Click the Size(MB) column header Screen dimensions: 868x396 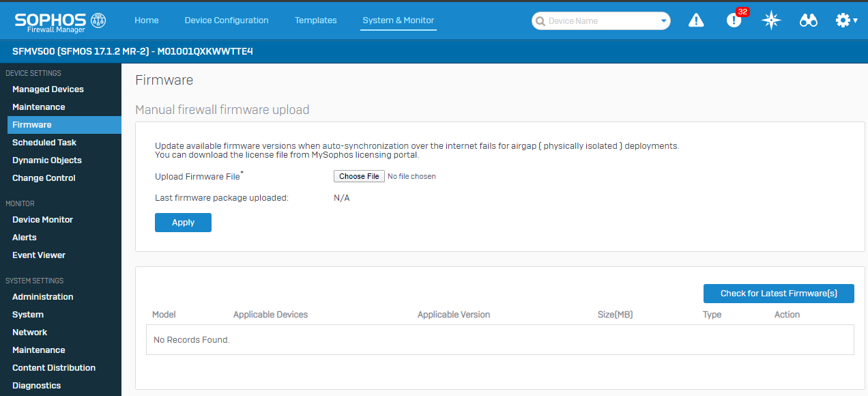click(615, 315)
